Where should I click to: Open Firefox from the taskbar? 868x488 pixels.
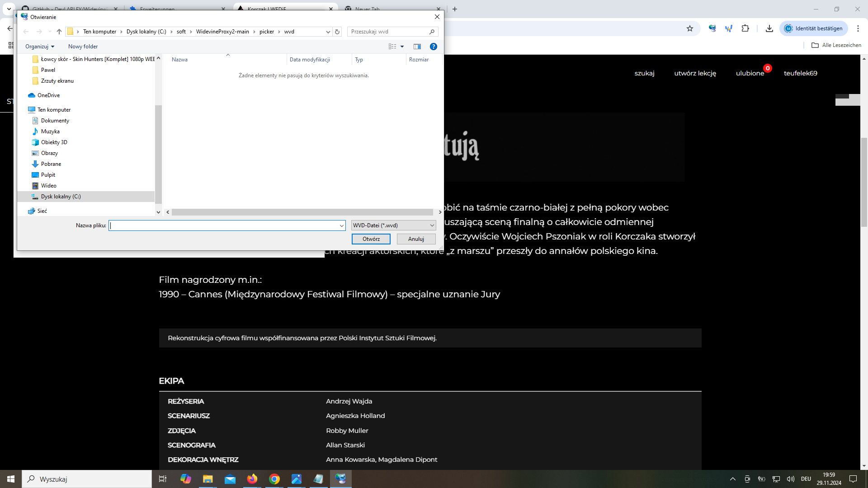point(252,479)
